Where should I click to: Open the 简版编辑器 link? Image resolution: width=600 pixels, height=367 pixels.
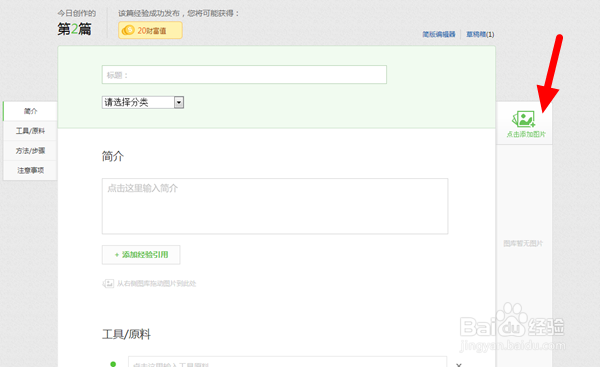point(439,34)
